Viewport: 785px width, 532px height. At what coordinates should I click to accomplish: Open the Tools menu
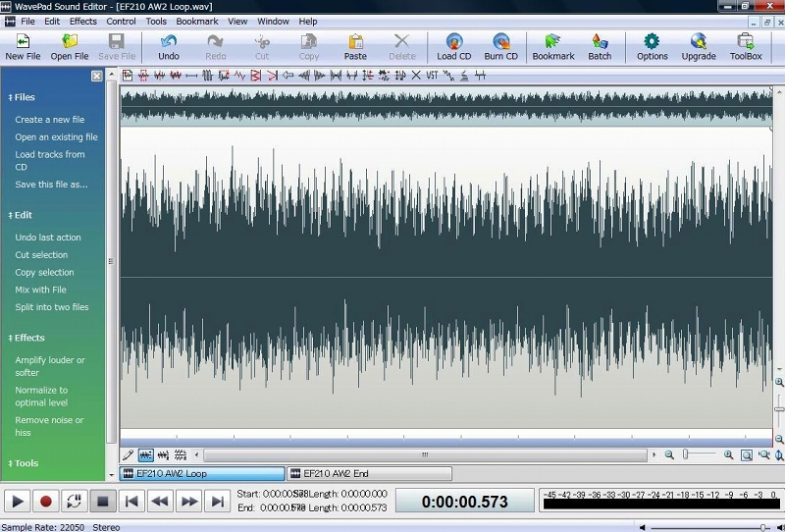(x=156, y=22)
